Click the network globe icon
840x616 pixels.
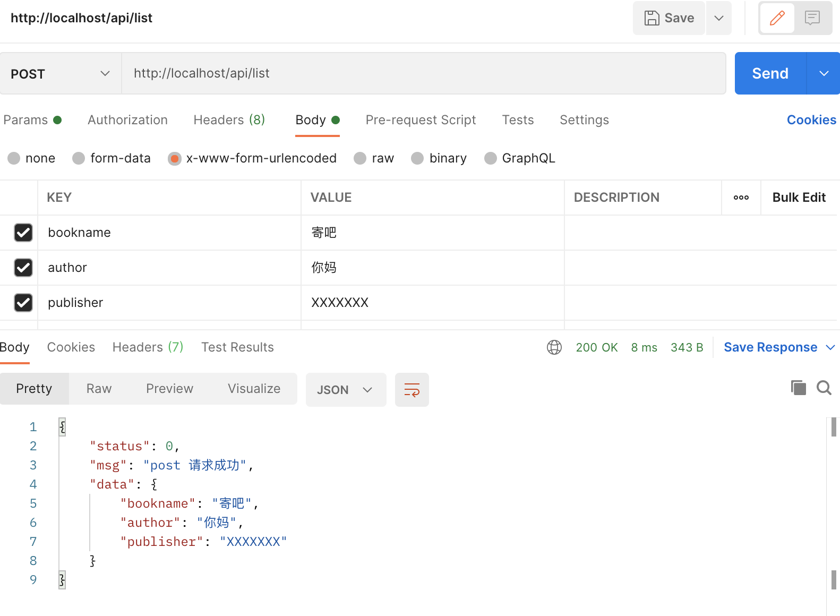click(x=554, y=347)
